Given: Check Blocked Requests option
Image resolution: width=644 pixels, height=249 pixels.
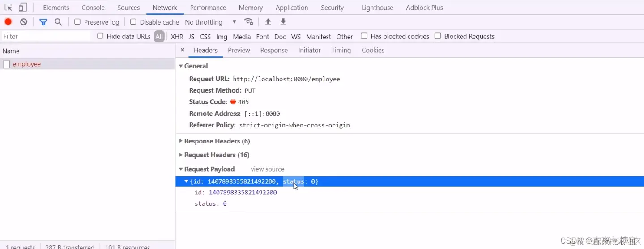Looking at the screenshot, I should pyautogui.click(x=438, y=36).
